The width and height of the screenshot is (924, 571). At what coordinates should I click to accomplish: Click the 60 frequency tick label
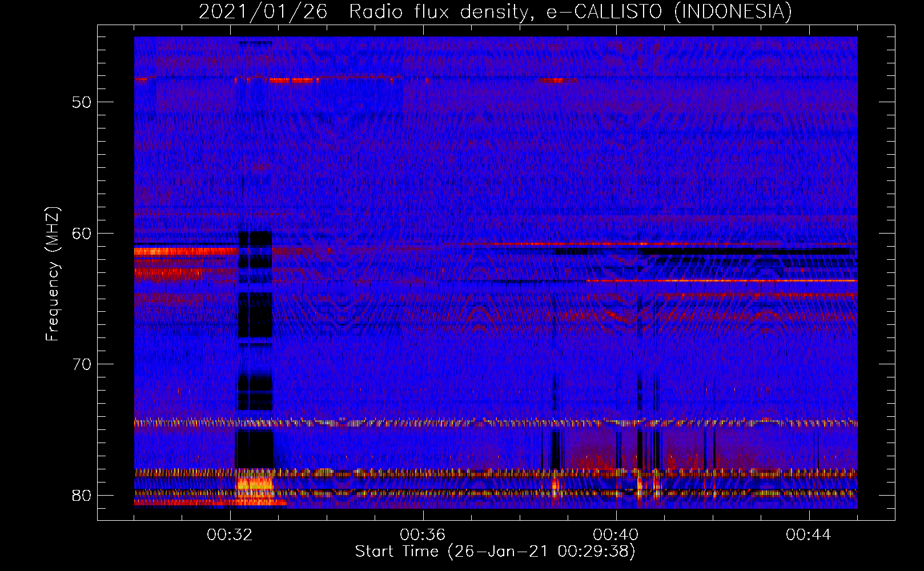click(82, 234)
